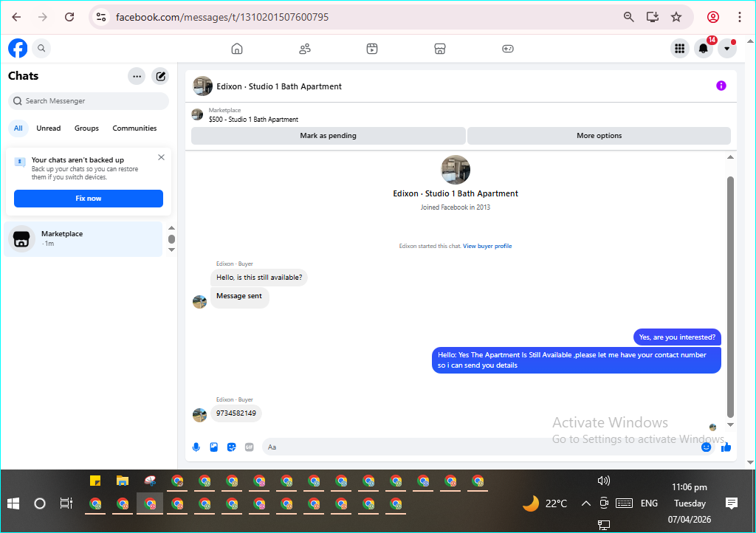The height and width of the screenshot is (533, 756).
Task: Open Windows Task View icon
Action: 66,503
